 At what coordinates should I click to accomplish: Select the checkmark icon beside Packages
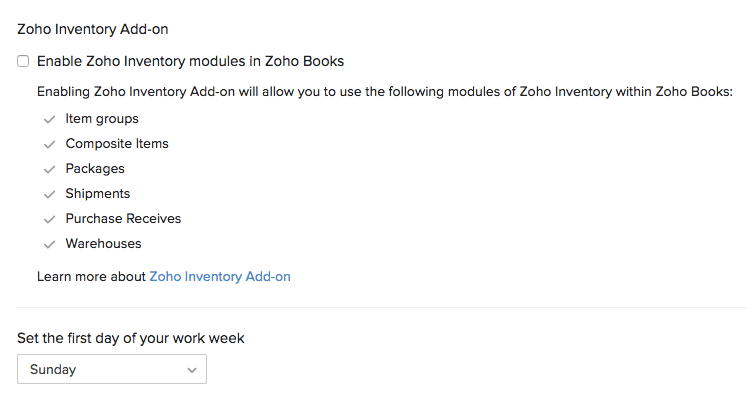48,169
